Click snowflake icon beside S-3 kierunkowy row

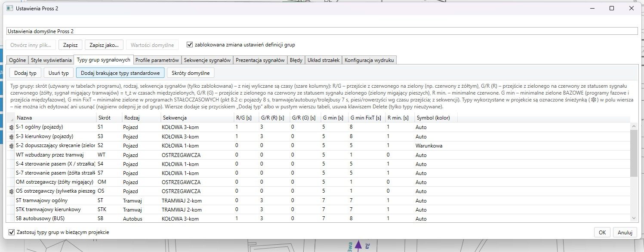[11, 136]
